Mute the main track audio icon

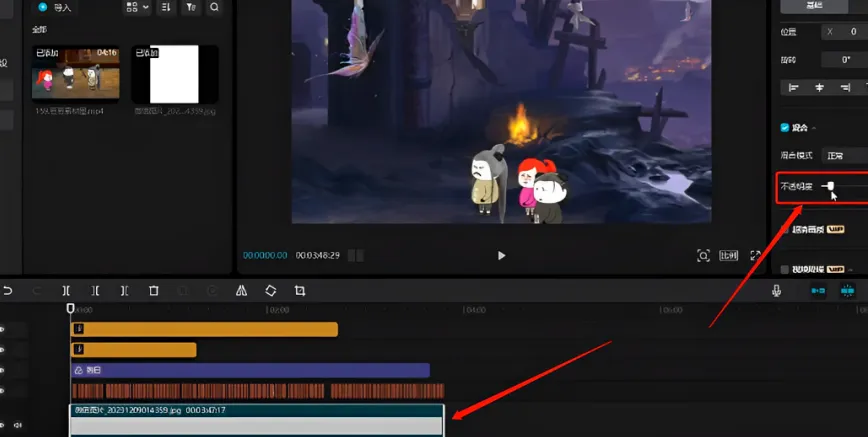[x=18, y=425]
